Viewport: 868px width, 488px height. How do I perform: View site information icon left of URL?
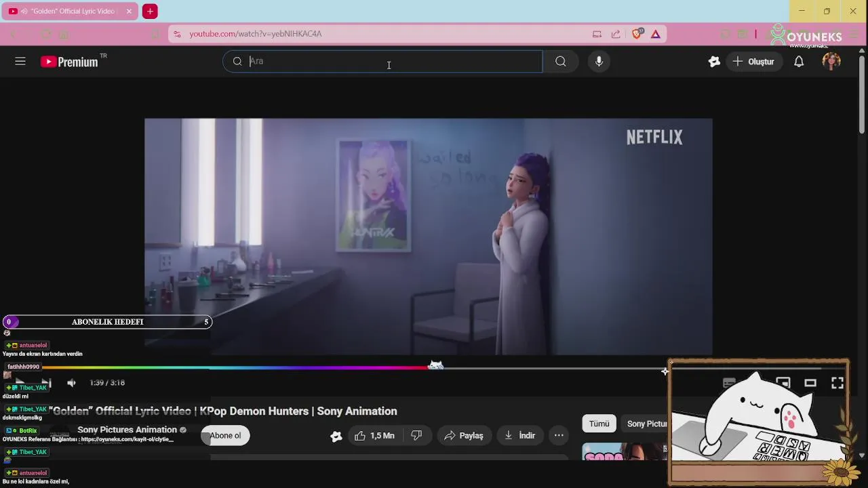[x=177, y=34]
